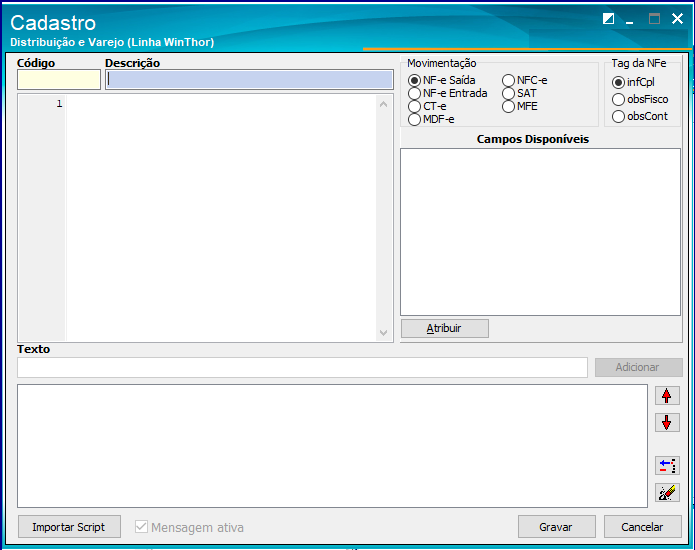The width and height of the screenshot is (695, 550).
Task: Toggle the Mensagem ativa checkbox
Action: coord(141,527)
